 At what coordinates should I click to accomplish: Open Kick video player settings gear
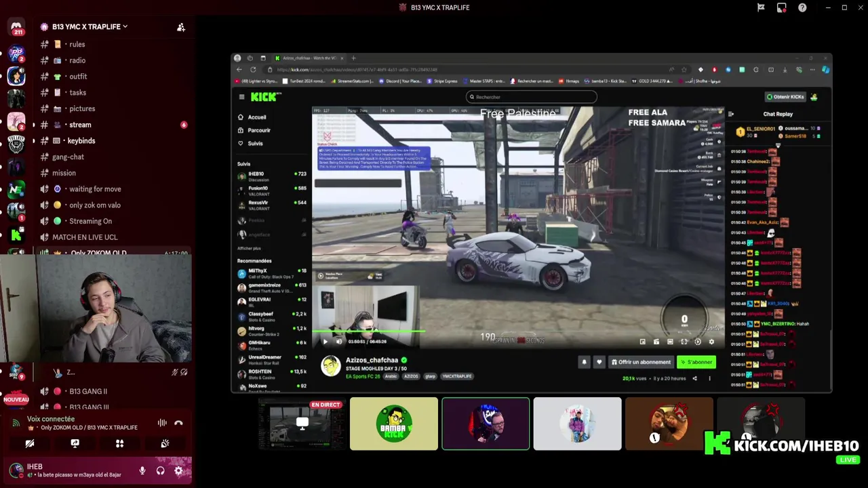(711, 342)
